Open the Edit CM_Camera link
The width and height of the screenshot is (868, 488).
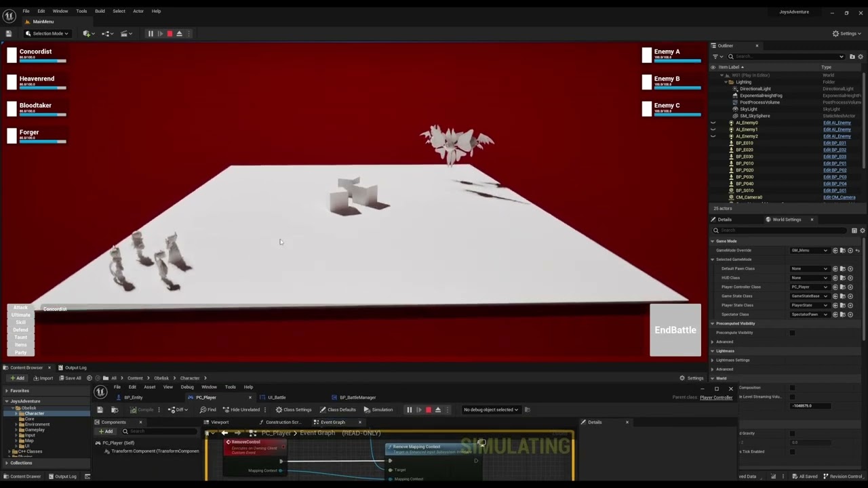(x=840, y=197)
